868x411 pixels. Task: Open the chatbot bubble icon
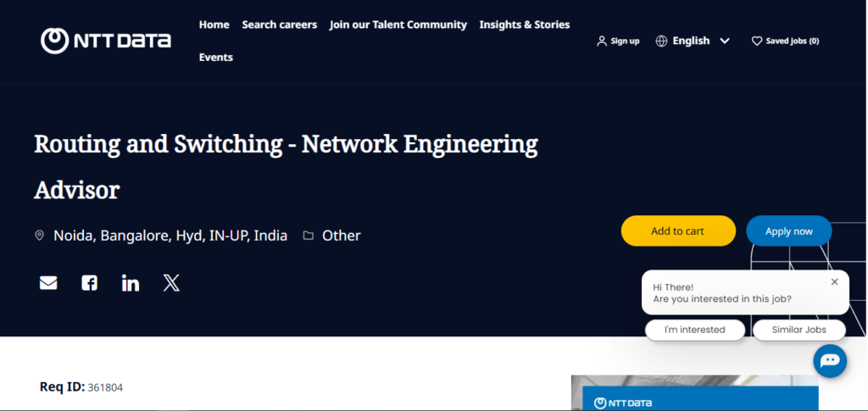pos(830,361)
